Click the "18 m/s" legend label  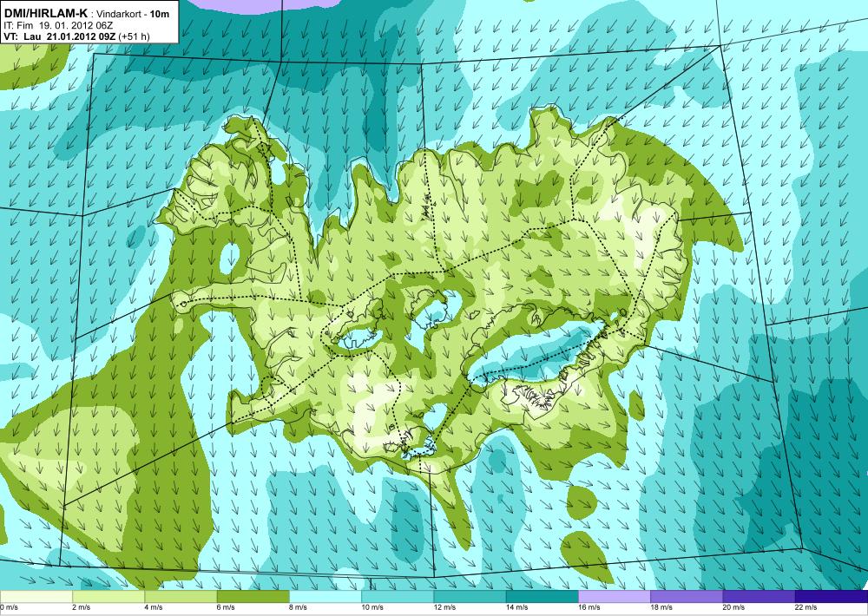point(661,607)
